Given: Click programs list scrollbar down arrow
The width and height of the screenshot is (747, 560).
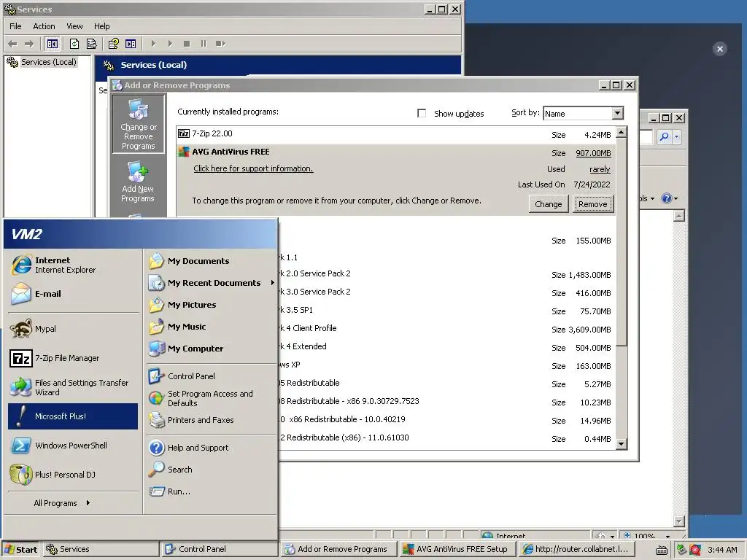Looking at the screenshot, I should click(622, 444).
